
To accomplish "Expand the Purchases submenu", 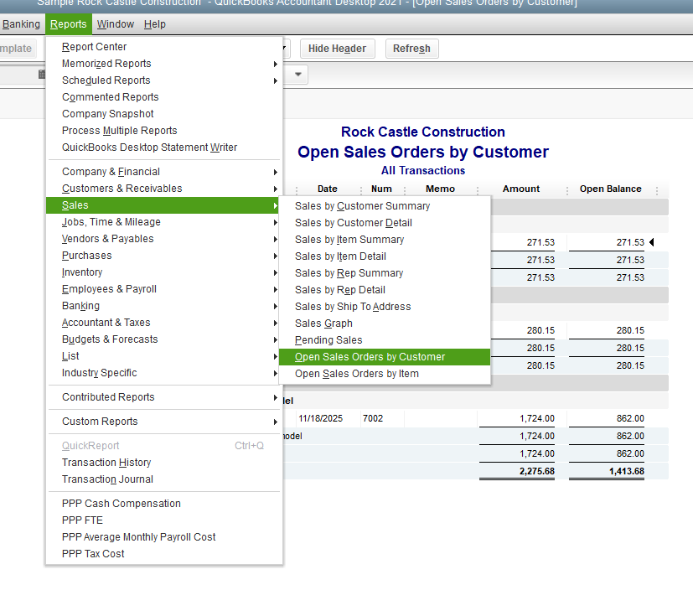I will (164, 256).
